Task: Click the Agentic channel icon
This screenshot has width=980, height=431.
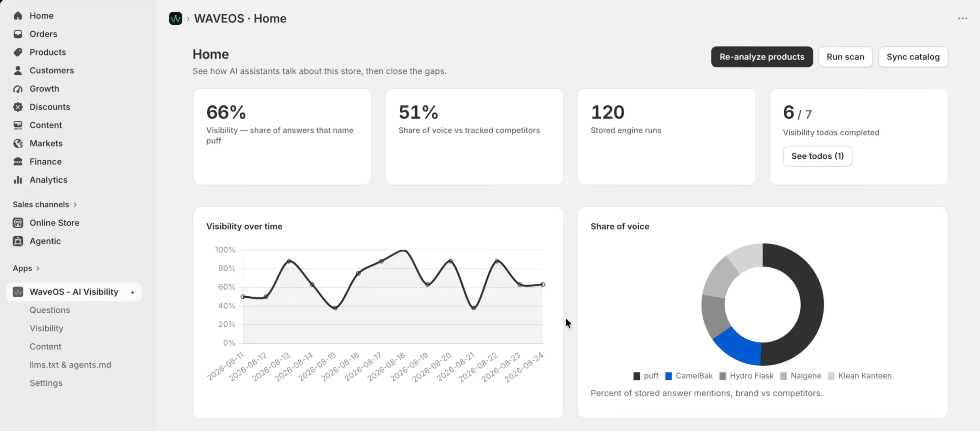Action: pos(18,241)
